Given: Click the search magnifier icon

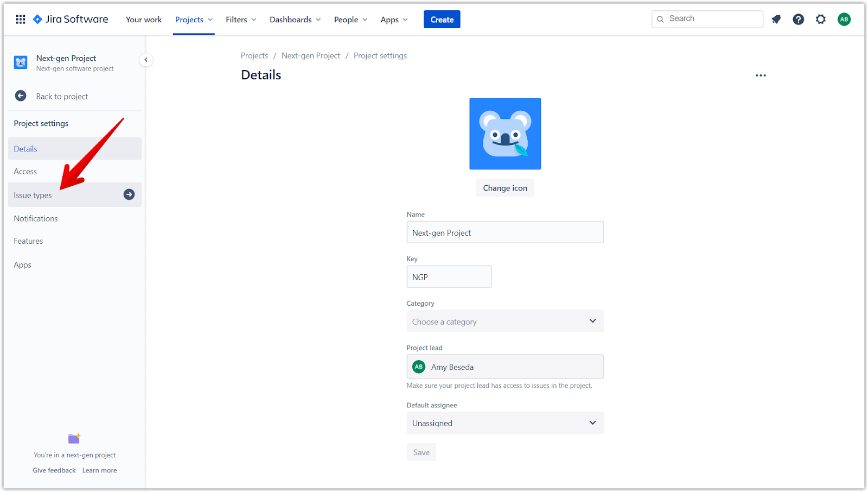Looking at the screenshot, I should [x=660, y=20].
